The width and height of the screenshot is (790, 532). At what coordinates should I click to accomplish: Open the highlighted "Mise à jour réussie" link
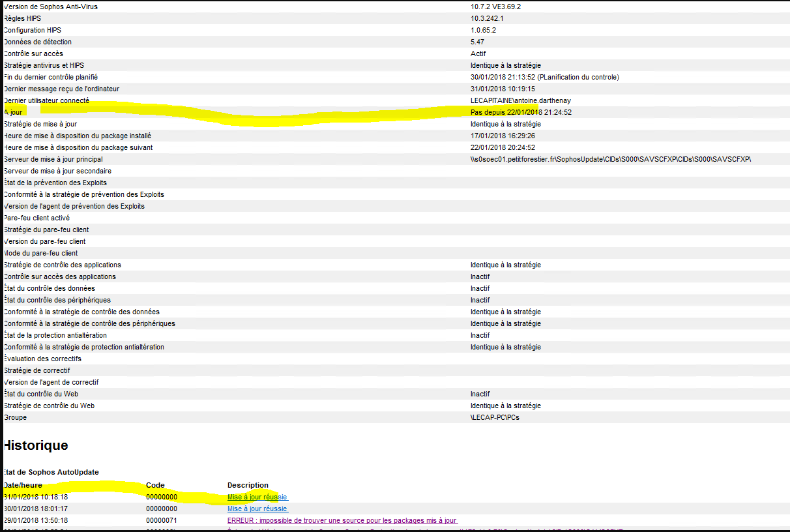(x=257, y=497)
